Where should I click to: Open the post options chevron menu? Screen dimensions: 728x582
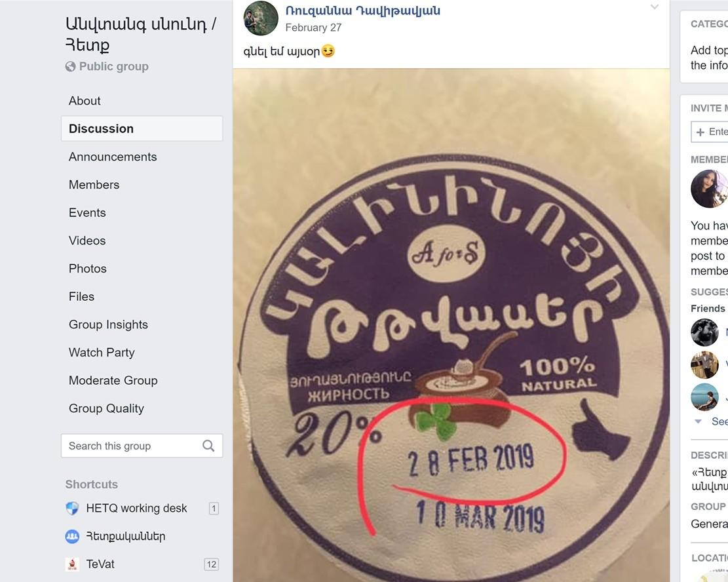(654, 7)
